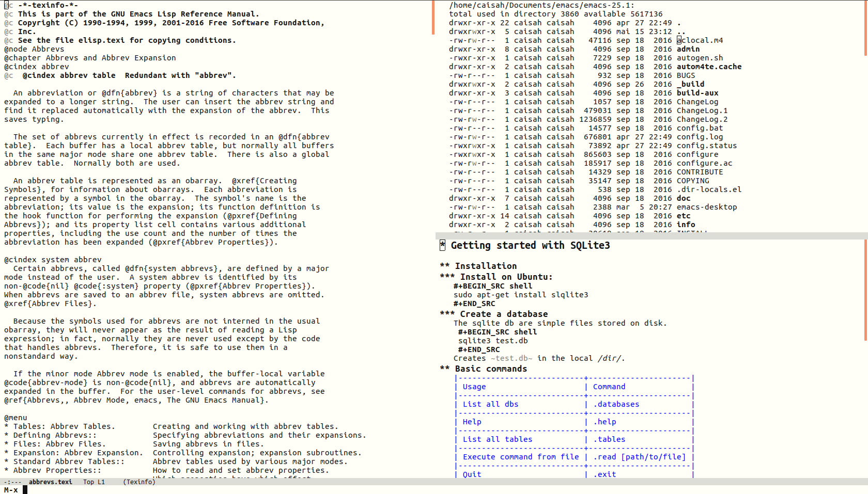Click the '.help' command table cell

605,422
